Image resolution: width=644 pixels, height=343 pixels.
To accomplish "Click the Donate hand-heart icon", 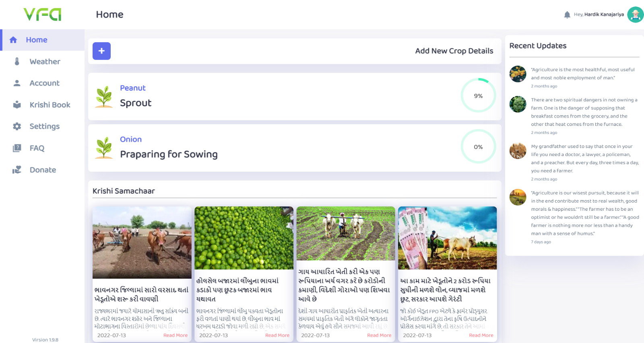I will pos(17,170).
